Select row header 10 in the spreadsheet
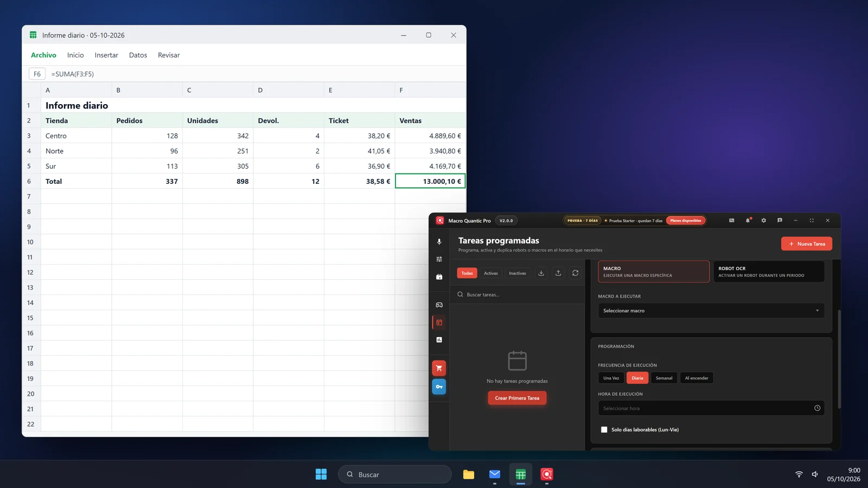Viewport: 868px width, 488px height. click(x=30, y=242)
